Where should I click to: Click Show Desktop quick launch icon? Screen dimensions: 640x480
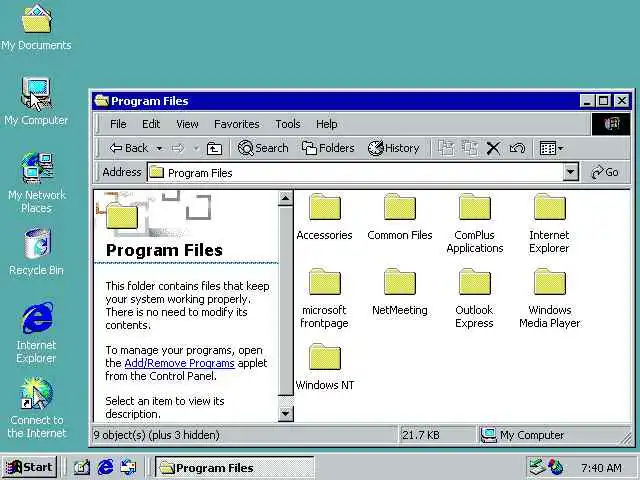[x=82, y=467]
